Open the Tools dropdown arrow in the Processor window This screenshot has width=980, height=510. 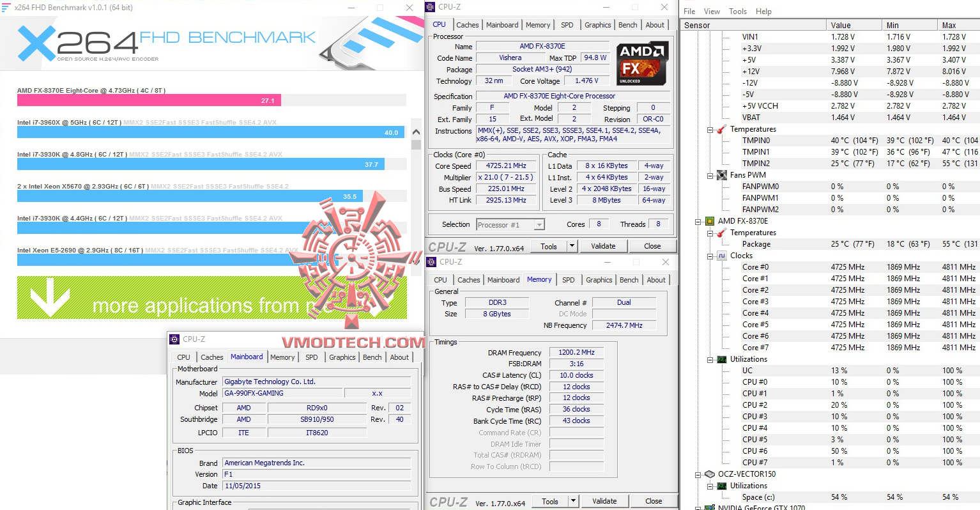tap(572, 246)
